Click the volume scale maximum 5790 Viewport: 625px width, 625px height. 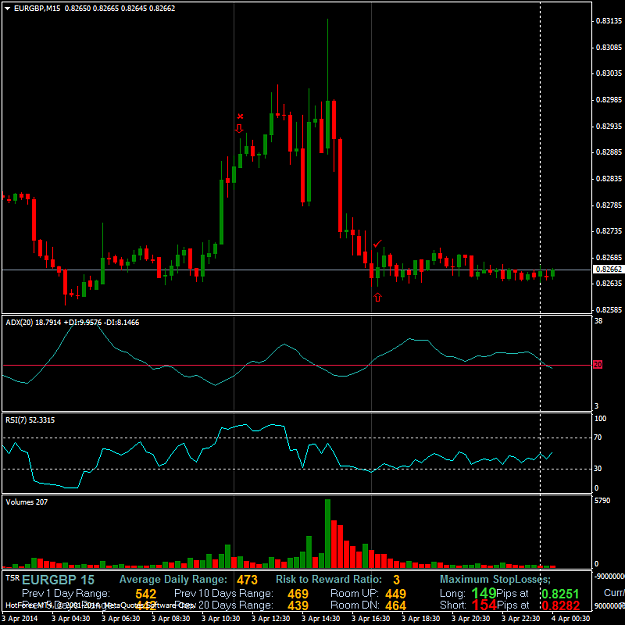tap(602, 501)
